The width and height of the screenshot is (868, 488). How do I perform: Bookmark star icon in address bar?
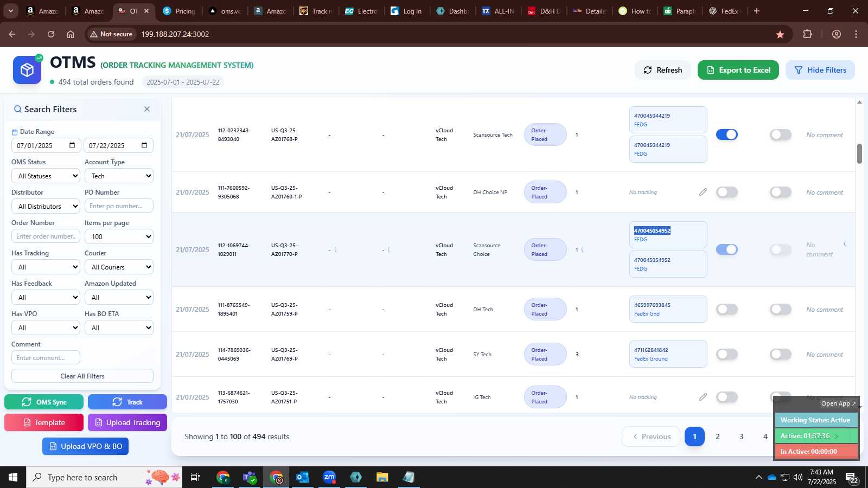[780, 34]
